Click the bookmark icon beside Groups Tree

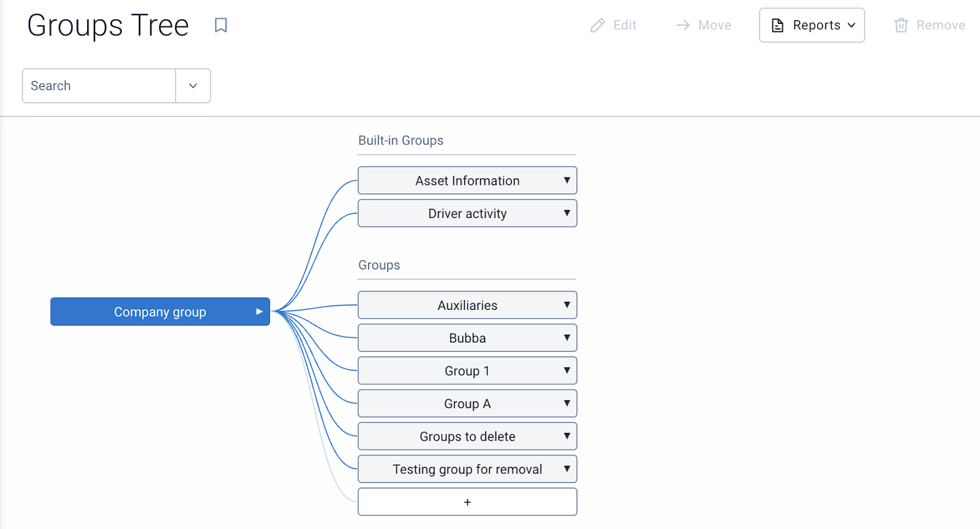click(x=221, y=25)
